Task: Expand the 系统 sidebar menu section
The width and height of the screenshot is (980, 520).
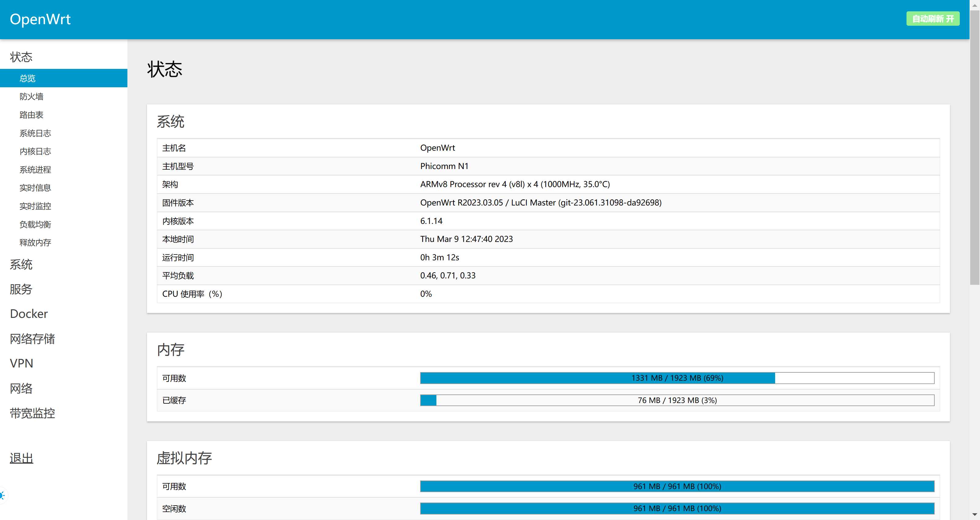Action: click(21, 264)
